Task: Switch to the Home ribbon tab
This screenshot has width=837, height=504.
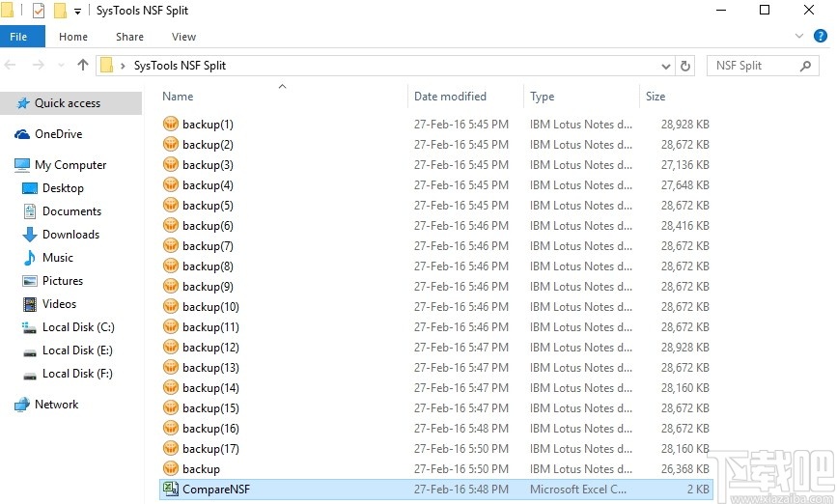Action: [x=73, y=37]
